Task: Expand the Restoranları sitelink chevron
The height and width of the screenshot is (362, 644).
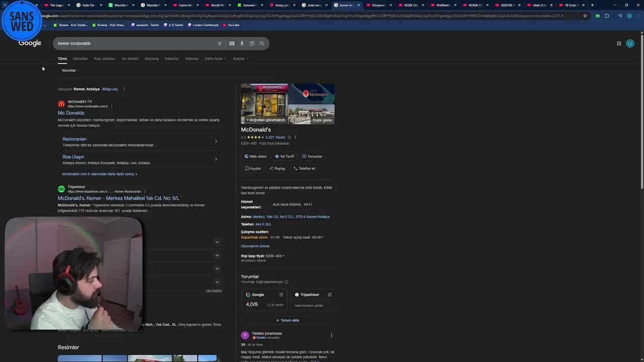Action: point(216,141)
